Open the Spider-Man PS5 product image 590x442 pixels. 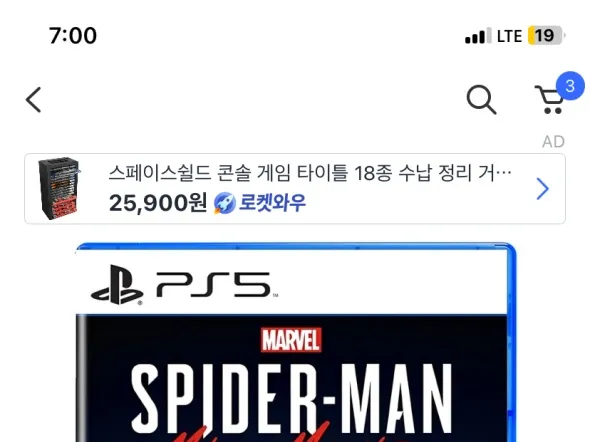(x=296, y=342)
